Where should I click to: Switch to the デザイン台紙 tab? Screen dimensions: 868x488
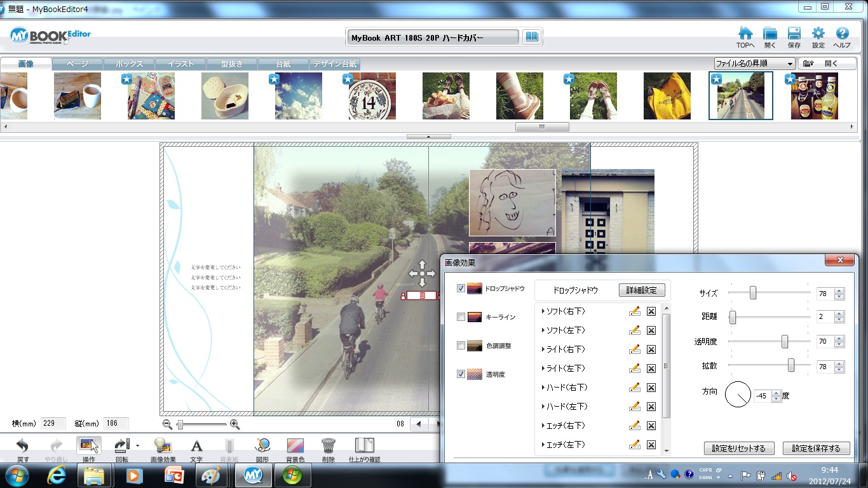[x=334, y=64]
